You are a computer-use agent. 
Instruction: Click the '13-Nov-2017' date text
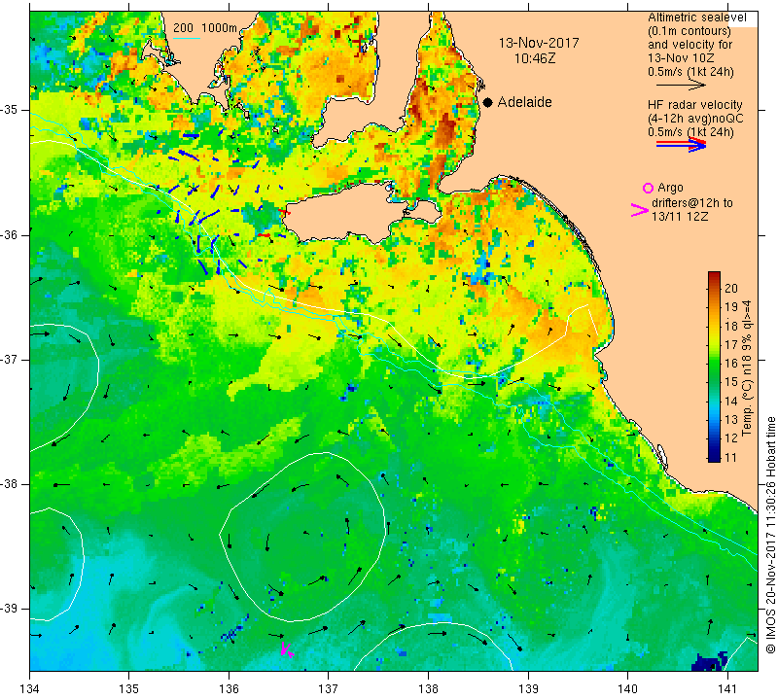(539, 43)
